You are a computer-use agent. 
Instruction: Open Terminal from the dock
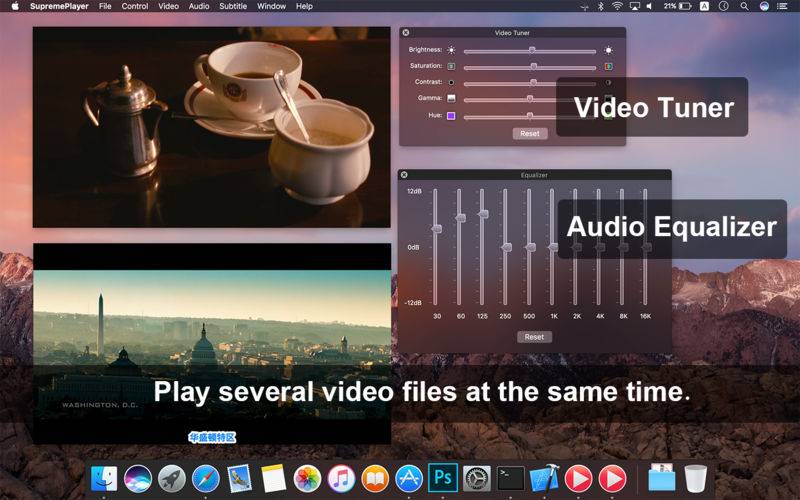coord(511,479)
